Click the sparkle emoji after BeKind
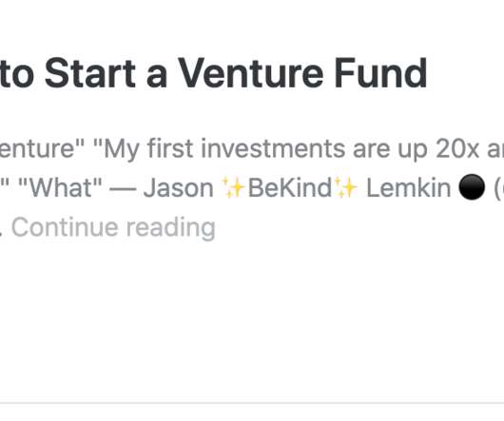This screenshot has width=504, height=421. [x=346, y=188]
